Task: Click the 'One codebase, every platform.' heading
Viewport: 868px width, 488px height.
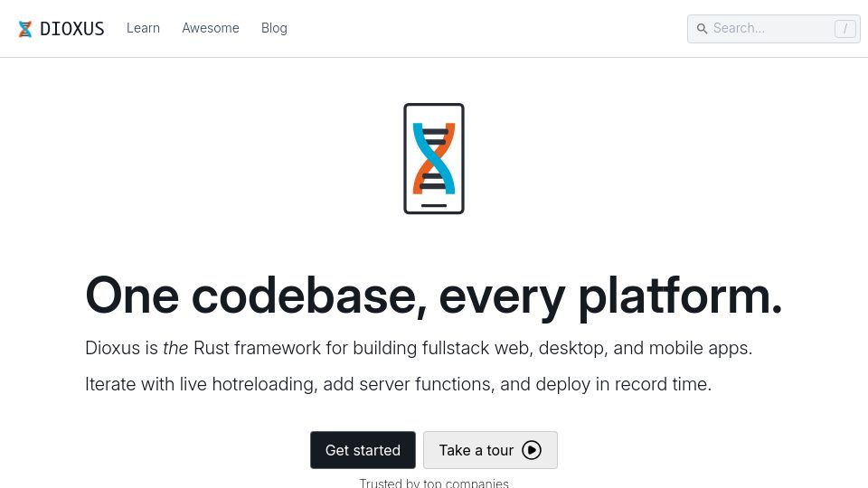Action: point(434,296)
